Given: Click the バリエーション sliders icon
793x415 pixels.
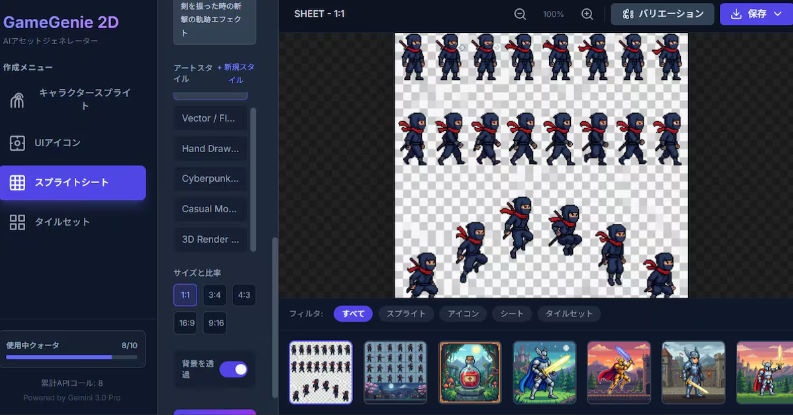Looking at the screenshot, I should click(628, 14).
